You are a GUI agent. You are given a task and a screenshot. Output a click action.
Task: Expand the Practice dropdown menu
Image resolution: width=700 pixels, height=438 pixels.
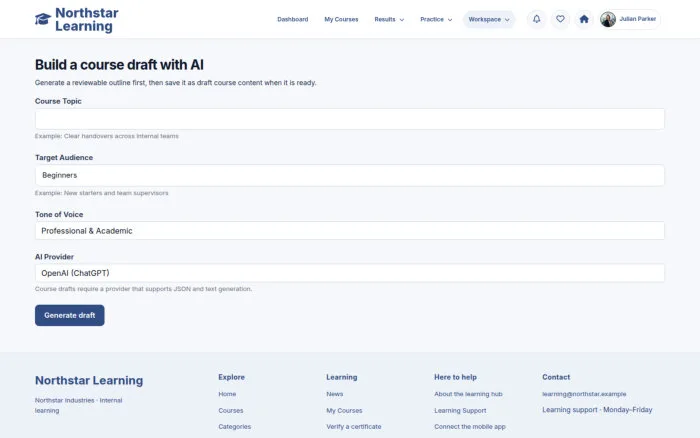tap(436, 19)
